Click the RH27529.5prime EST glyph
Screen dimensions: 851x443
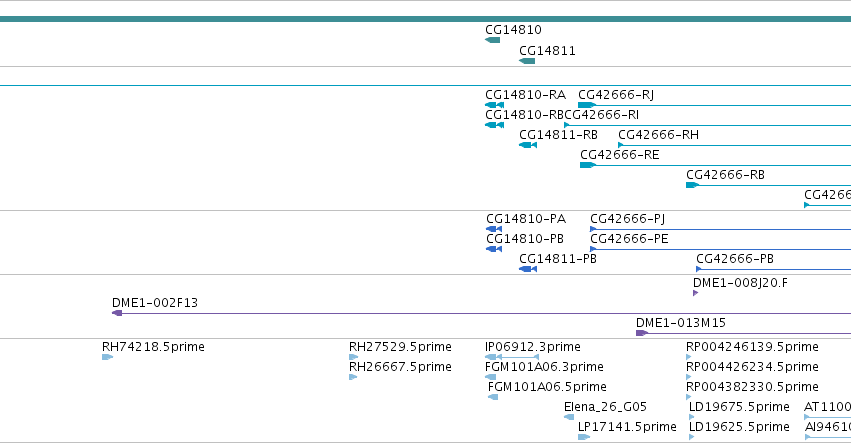[x=353, y=357]
